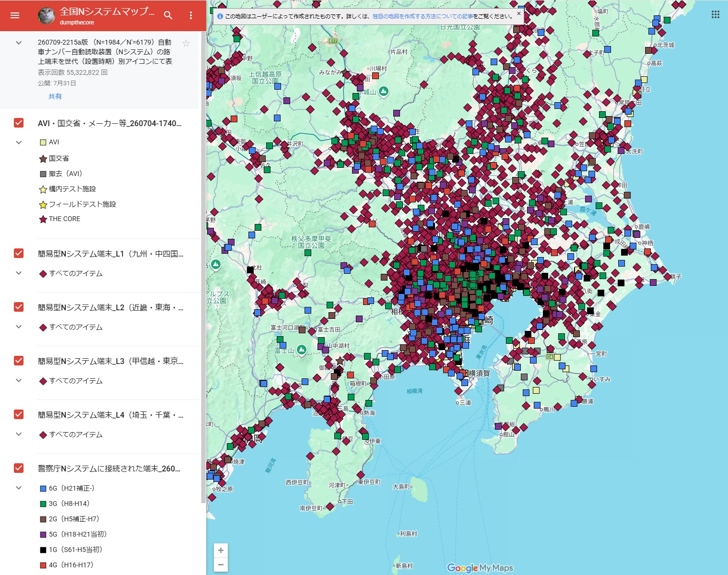This screenshot has height=575, width=728.
Task: Collapse the L2 layer items chevron
Action: point(19,327)
